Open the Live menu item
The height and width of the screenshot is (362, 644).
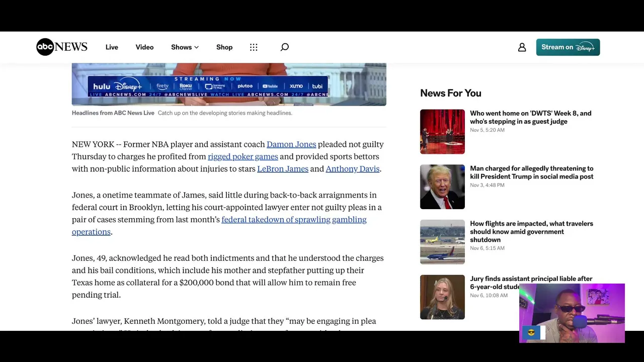(112, 47)
